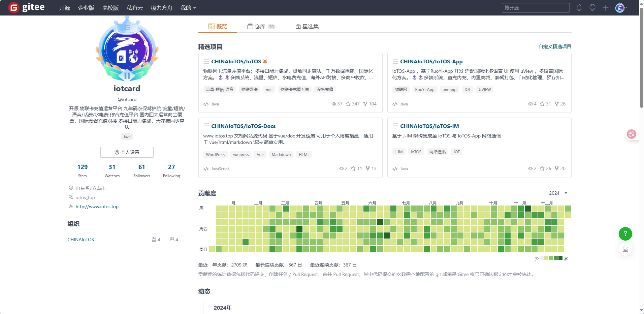This screenshot has width=644, height=314.
Task: Click the Gitee logo in the header
Action: (27, 7)
